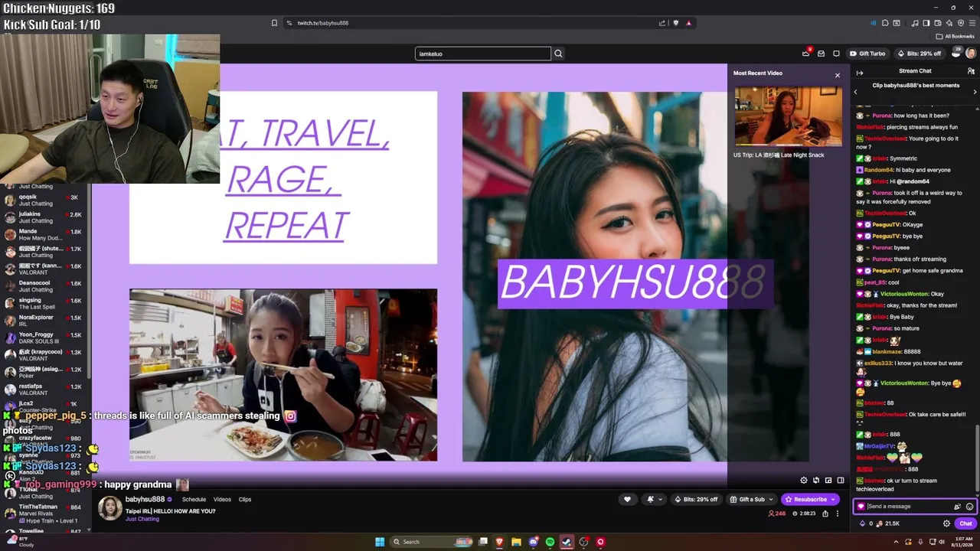Open the Windows taskbar Search box
This screenshot has height=551, width=980.
click(x=433, y=542)
